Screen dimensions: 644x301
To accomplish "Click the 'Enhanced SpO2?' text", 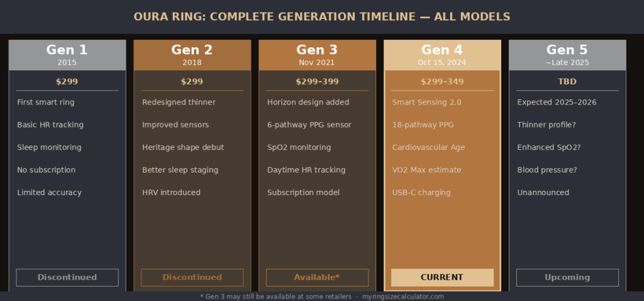I will (x=549, y=147).
